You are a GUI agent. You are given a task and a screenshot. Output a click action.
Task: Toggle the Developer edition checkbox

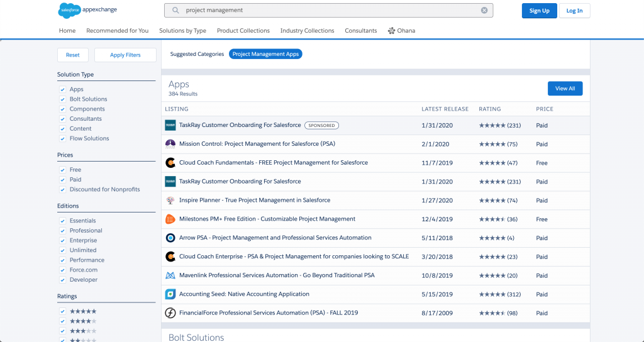click(x=62, y=280)
